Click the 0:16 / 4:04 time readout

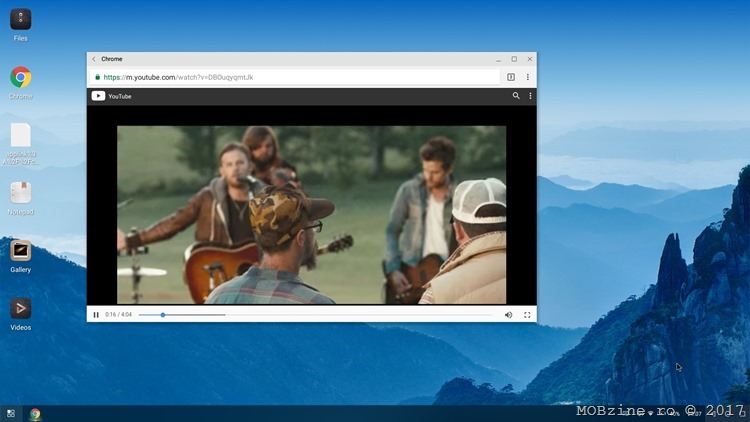[x=118, y=315]
